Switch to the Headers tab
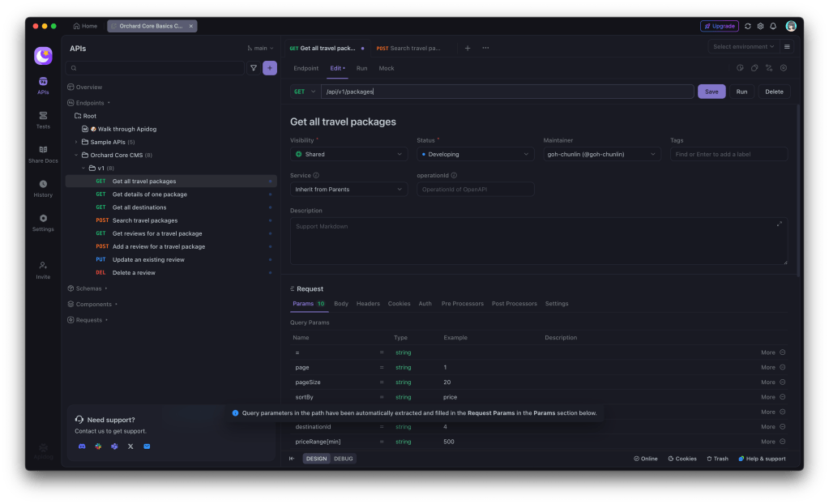Image resolution: width=829 pixels, height=504 pixels. coord(368,304)
